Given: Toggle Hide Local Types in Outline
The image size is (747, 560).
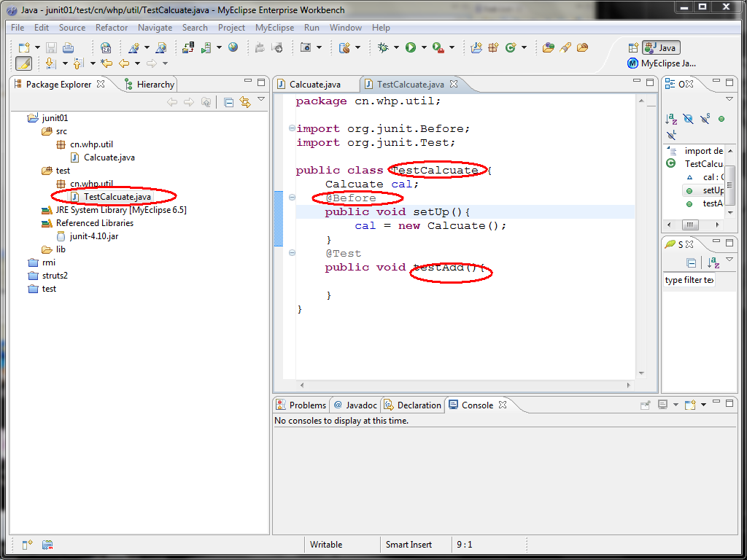Looking at the screenshot, I should click(x=671, y=135).
